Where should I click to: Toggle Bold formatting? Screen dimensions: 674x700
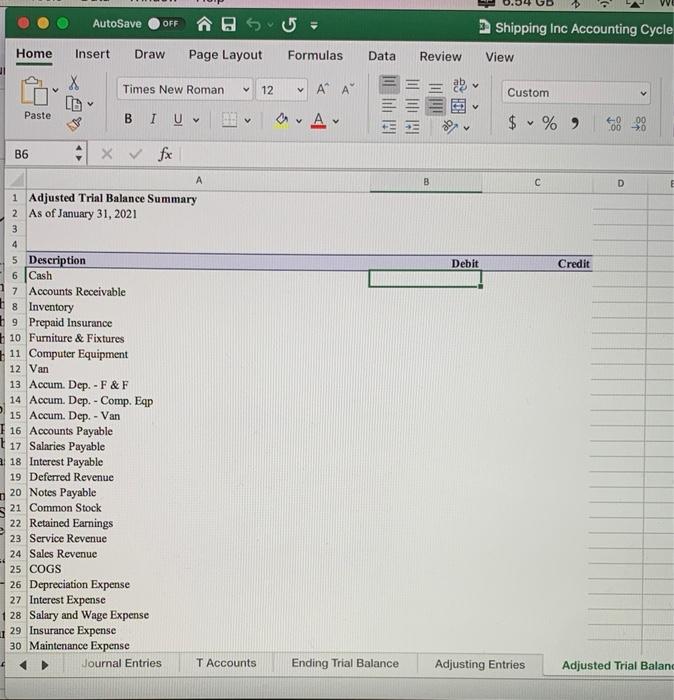(128, 119)
